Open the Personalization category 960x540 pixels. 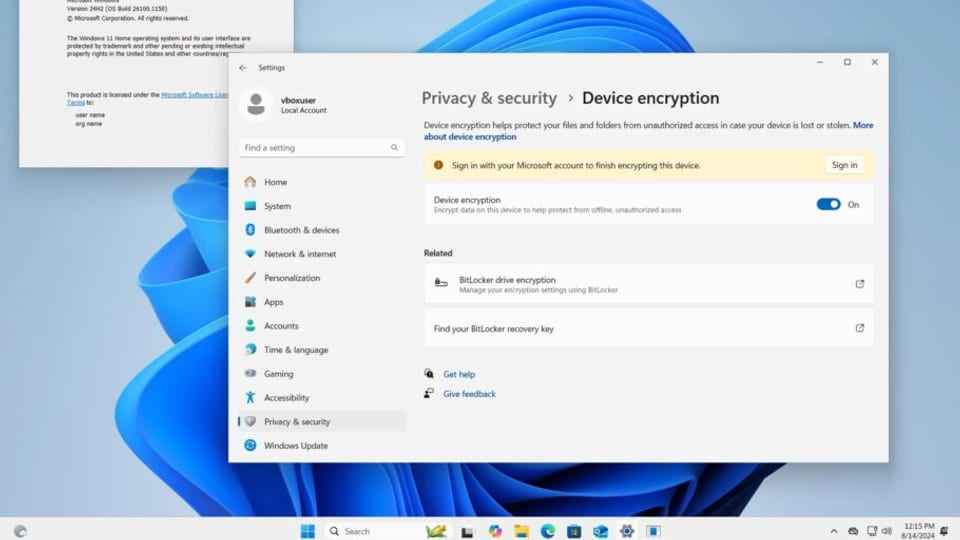tap(321, 277)
